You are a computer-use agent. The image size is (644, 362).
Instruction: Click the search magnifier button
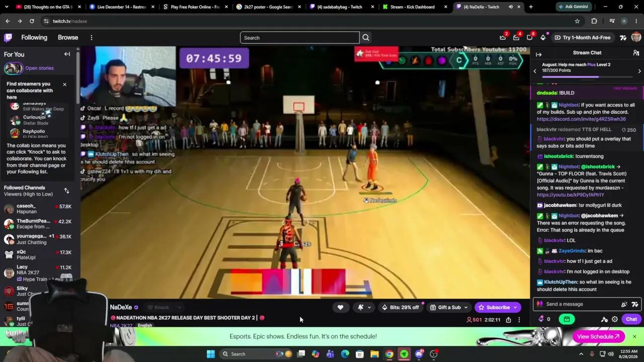[x=366, y=38]
